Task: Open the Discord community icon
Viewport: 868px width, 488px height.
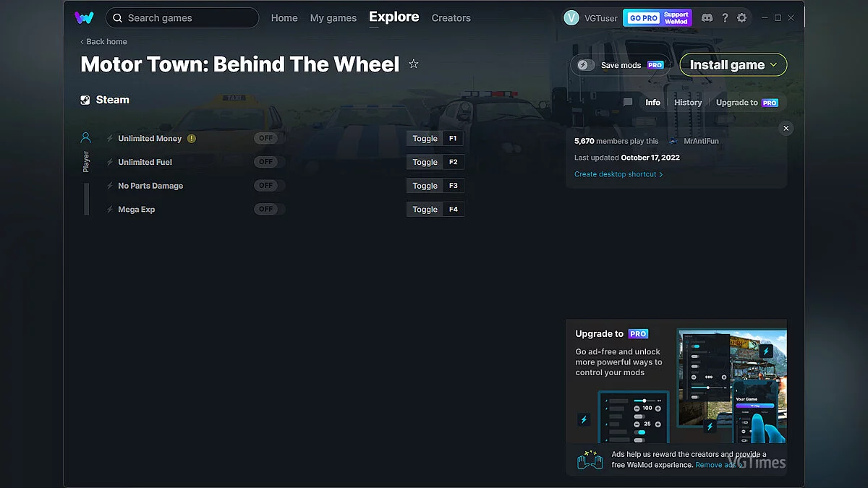Action: [x=707, y=17]
